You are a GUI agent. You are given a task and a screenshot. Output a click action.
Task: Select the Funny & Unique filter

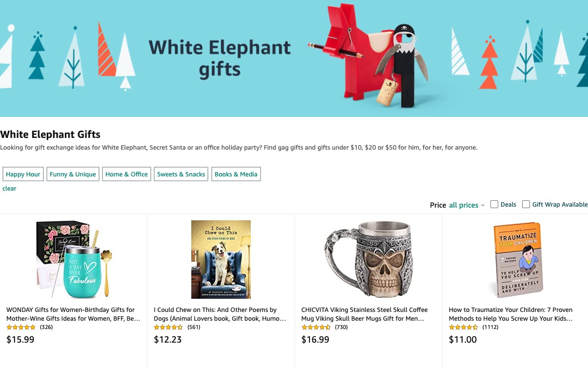pyautogui.click(x=72, y=174)
